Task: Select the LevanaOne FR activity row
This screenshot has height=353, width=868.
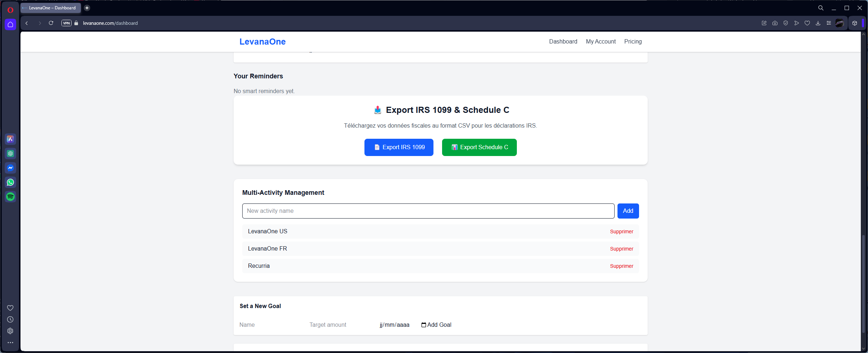Action: [x=441, y=249]
